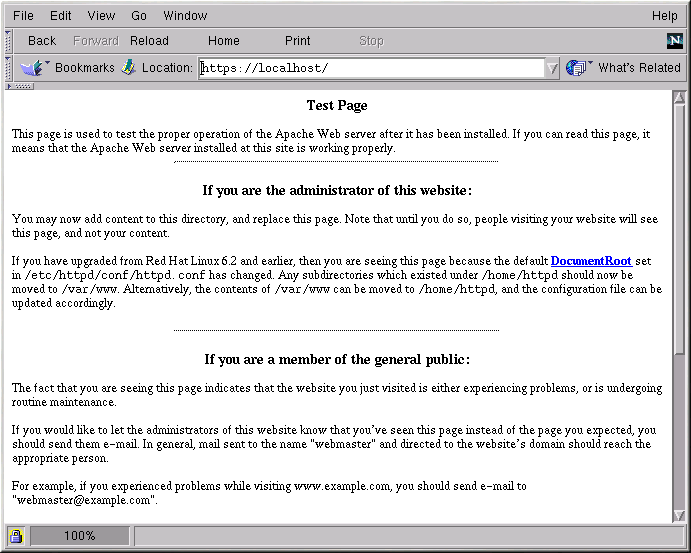The height and width of the screenshot is (553, 691).
Task: Collapse the navigation toolbar using its left handle
Action: pos(8,41)
